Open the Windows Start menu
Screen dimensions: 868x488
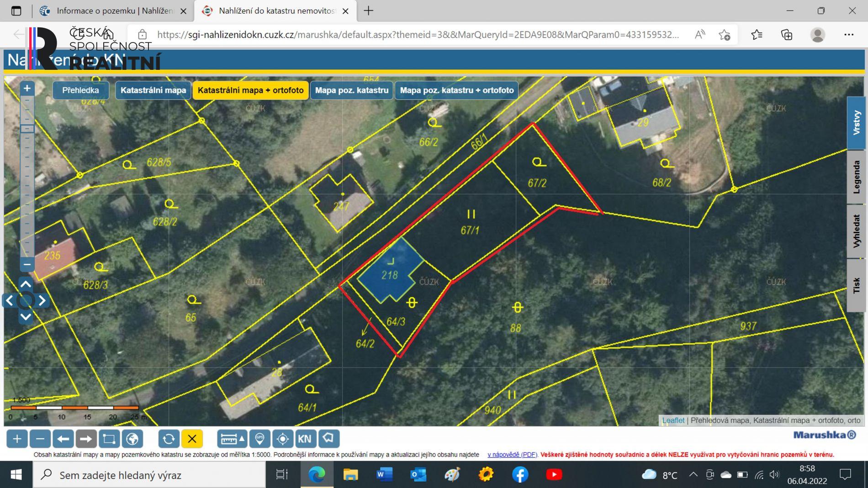[16, 475]
